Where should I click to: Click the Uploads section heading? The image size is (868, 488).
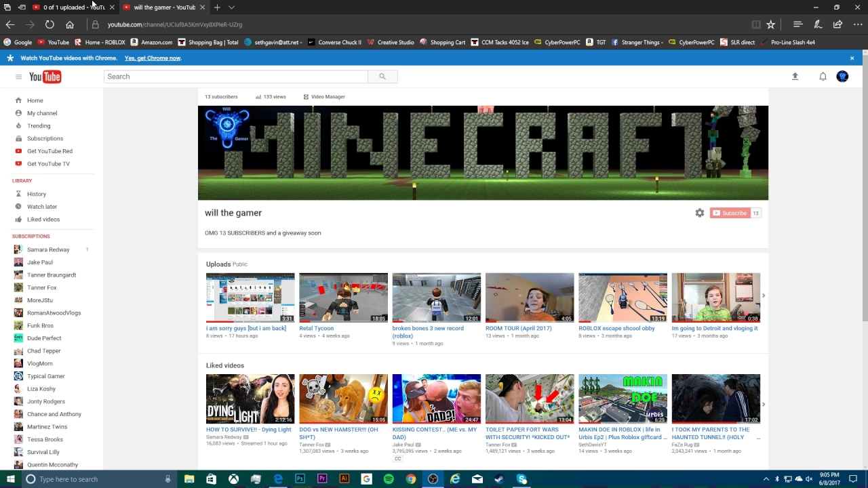[218, 264]
